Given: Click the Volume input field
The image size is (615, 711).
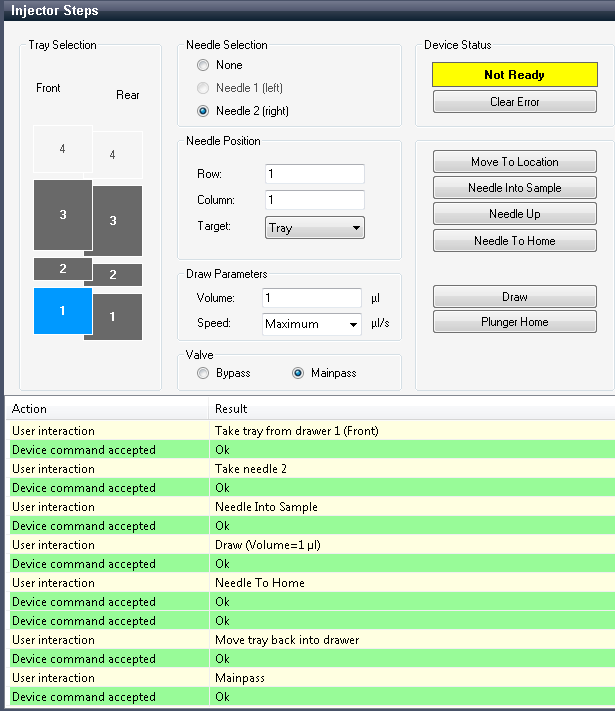Looking at the screenshot, I should pos(311,298).
